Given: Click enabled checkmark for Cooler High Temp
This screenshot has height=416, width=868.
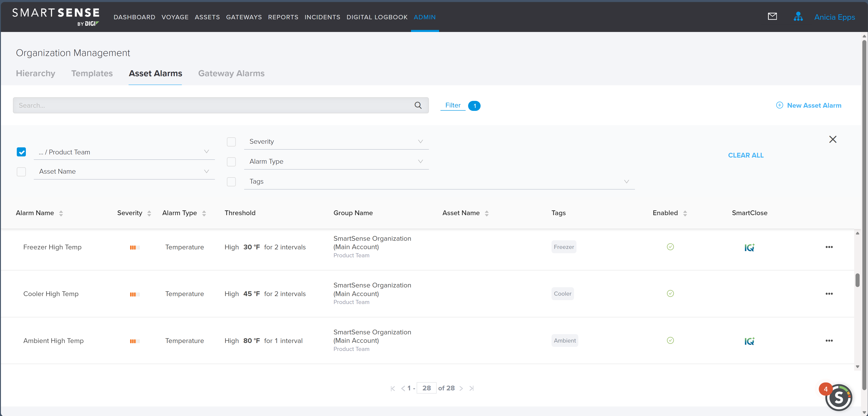Looking at the screenshot, I should pos(670,294).
